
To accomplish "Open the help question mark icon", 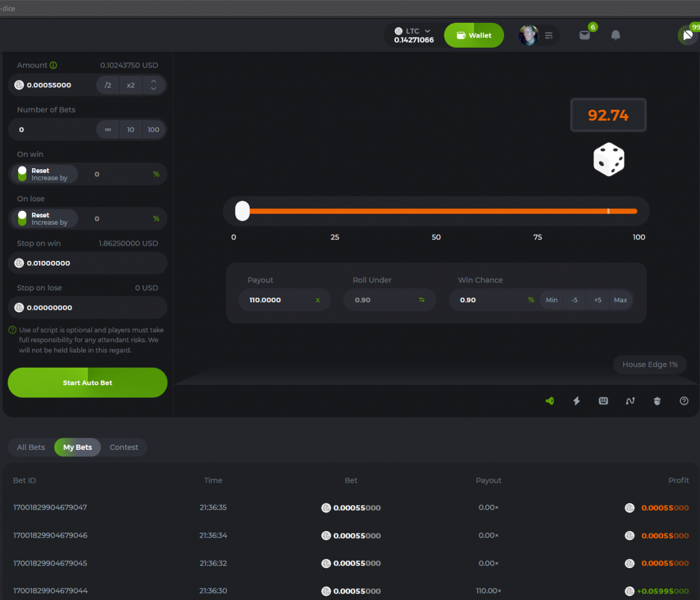I will (684, 401).
